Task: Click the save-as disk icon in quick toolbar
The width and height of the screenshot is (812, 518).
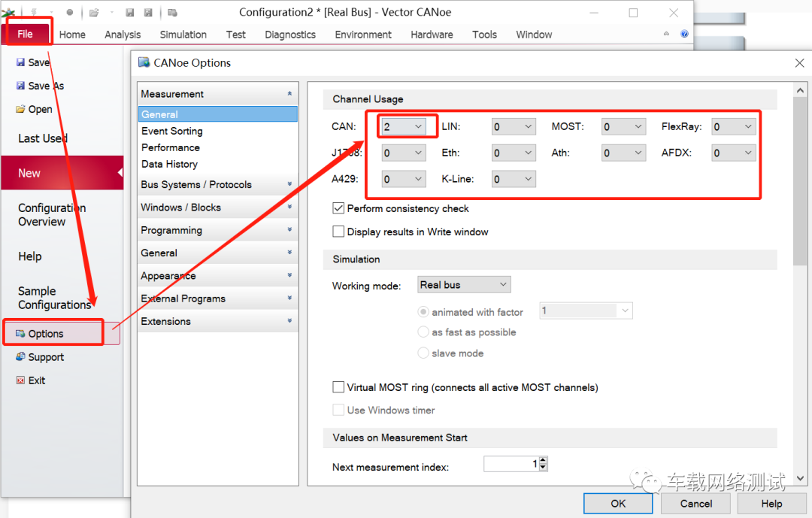Action: 148,13
